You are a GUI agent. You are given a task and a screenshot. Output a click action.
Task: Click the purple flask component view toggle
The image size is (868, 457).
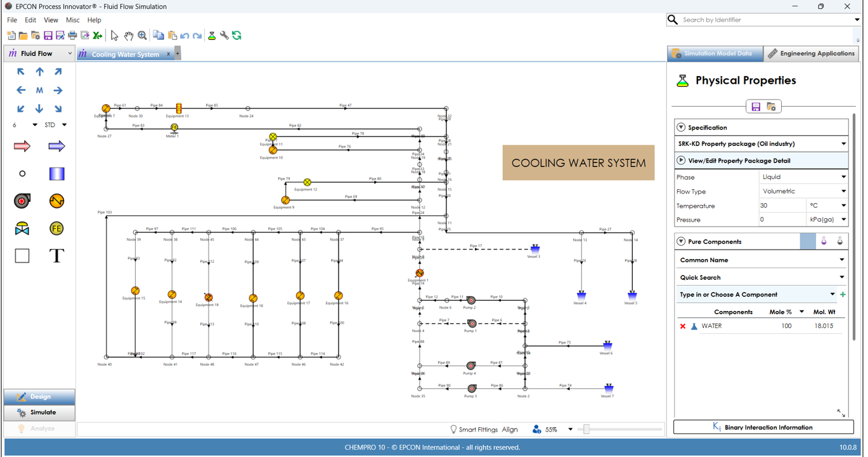(824, 241)
